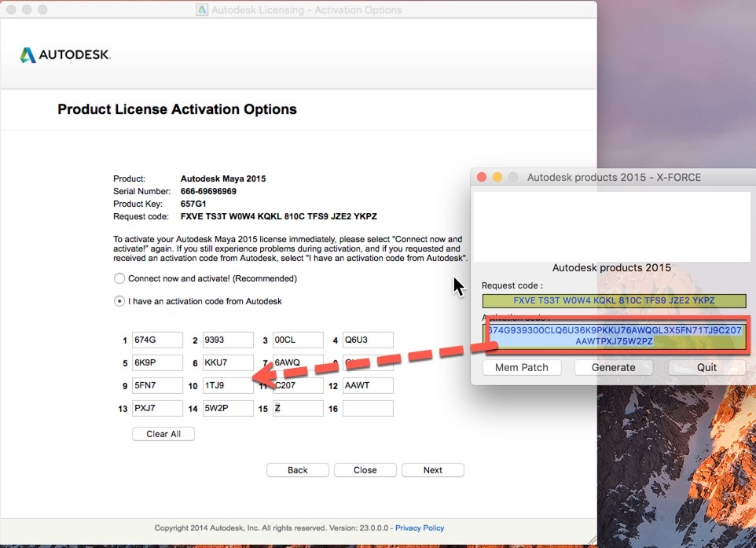Click activation code field 13 containing PXJ7
756x548 pixels.
click(x=157, y=408)
